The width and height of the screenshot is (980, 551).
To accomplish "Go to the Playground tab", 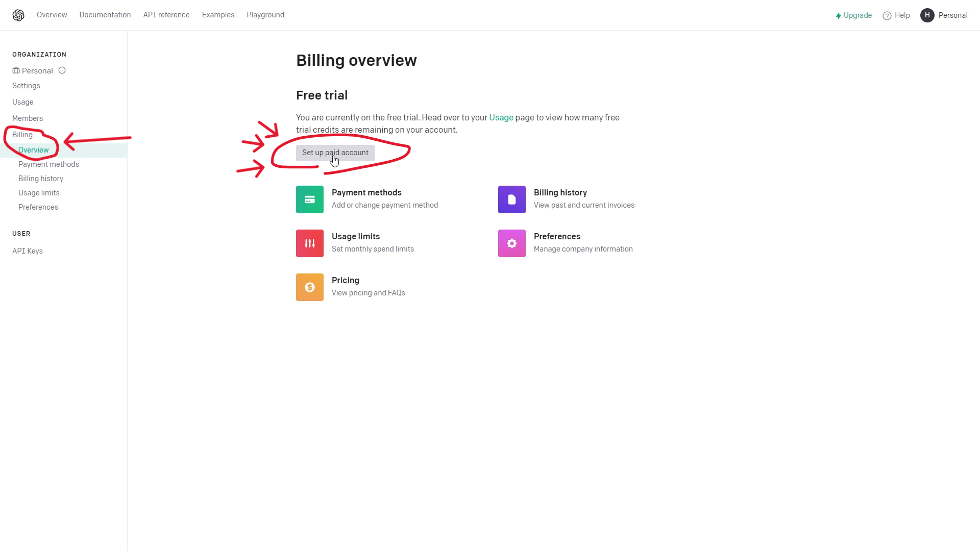I will point(265,15).
